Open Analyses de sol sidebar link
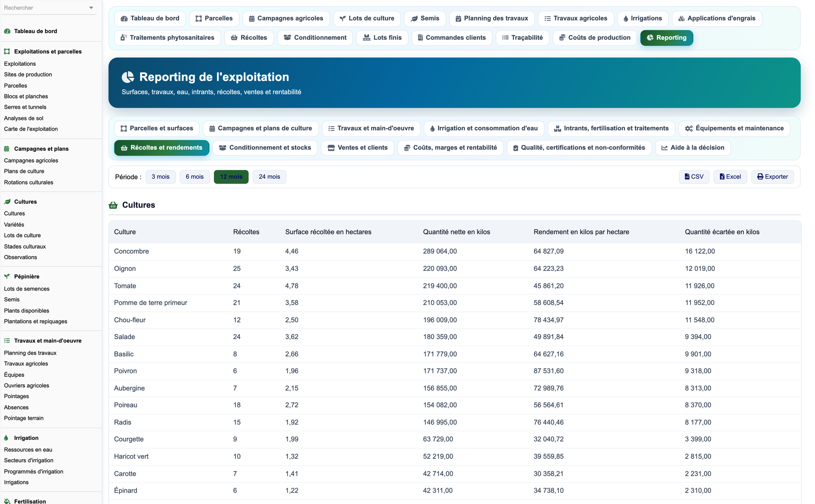The width and height of the screenshot is (815, 504). [x=24, y=118]
